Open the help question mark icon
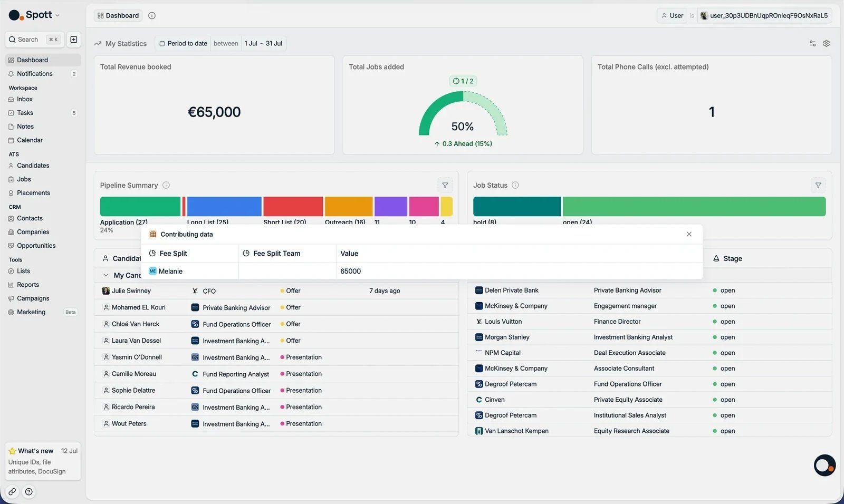The width and height of the screenshot is (844, 504). [x=29, y=492]
